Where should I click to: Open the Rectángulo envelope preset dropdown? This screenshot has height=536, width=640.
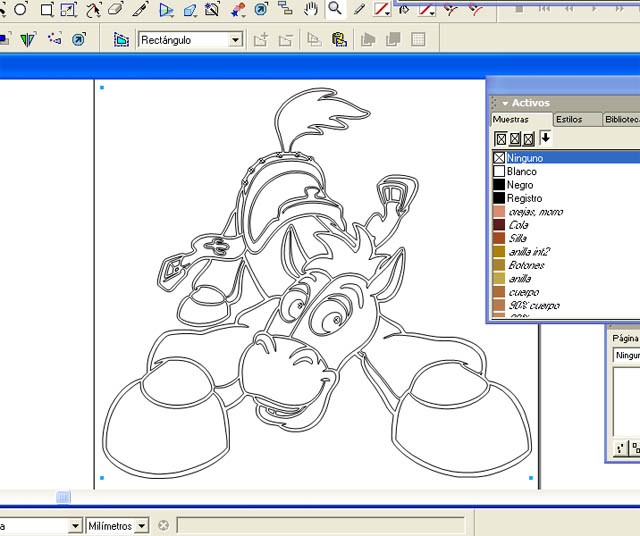tap(235, 40)
